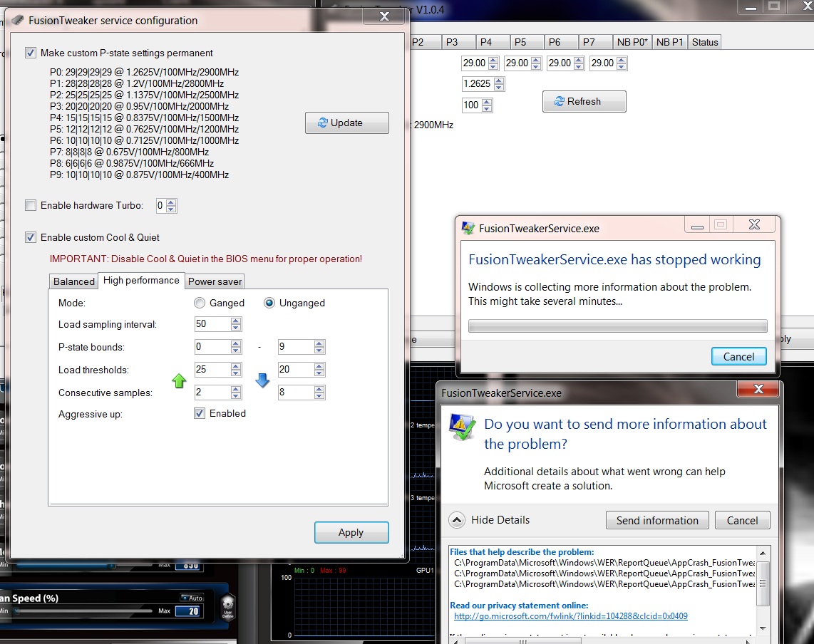The width and height of the screenshot is (814, 644).
Task: Click the first AppCrash_FusionTwea file path
Action: [604, 563]
